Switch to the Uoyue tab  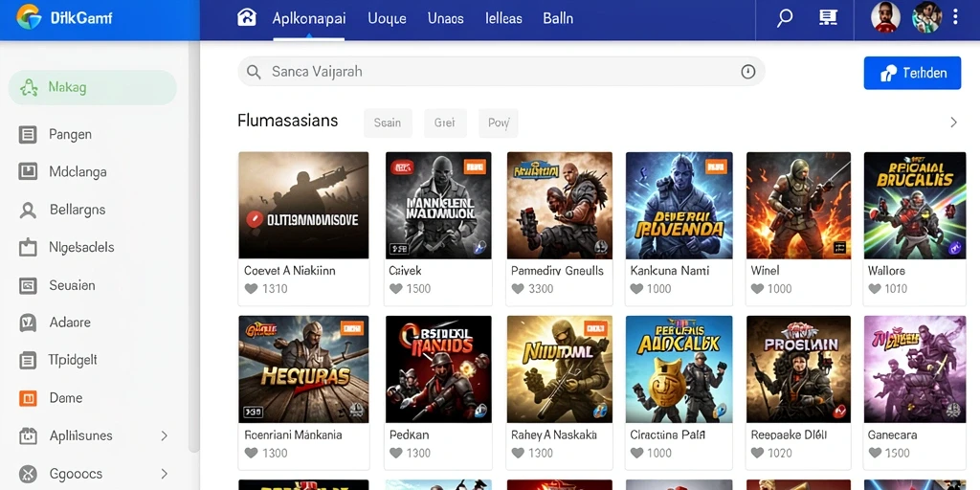pyautogui.click(x=387, y=18)
